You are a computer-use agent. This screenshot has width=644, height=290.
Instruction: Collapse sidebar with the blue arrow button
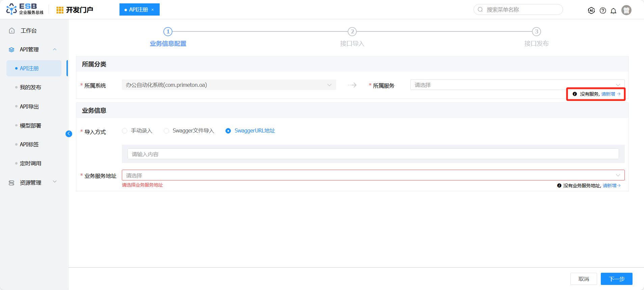tap(69, 134)
